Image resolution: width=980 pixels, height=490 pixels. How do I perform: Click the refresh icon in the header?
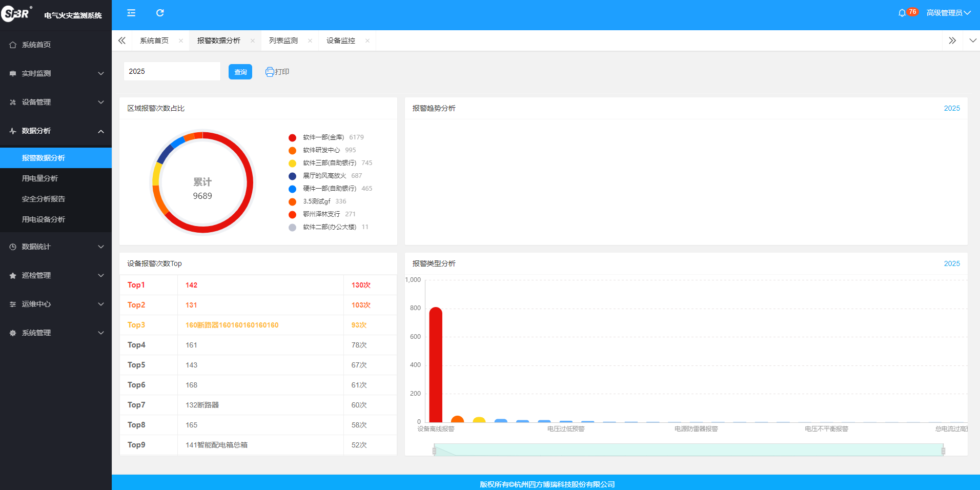(160, 13)
